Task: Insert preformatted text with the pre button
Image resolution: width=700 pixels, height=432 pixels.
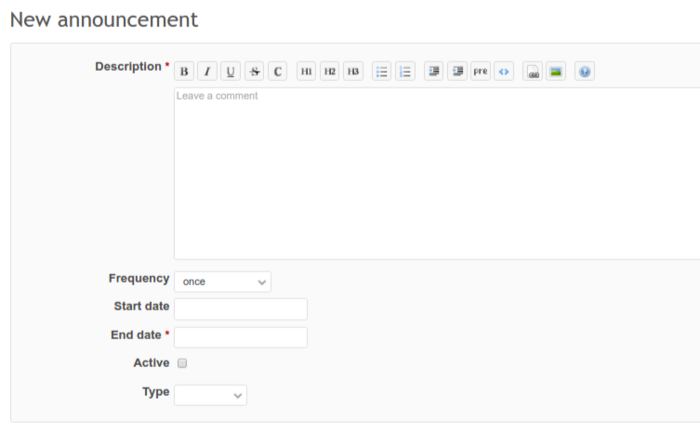Action: tap(480, 72)
